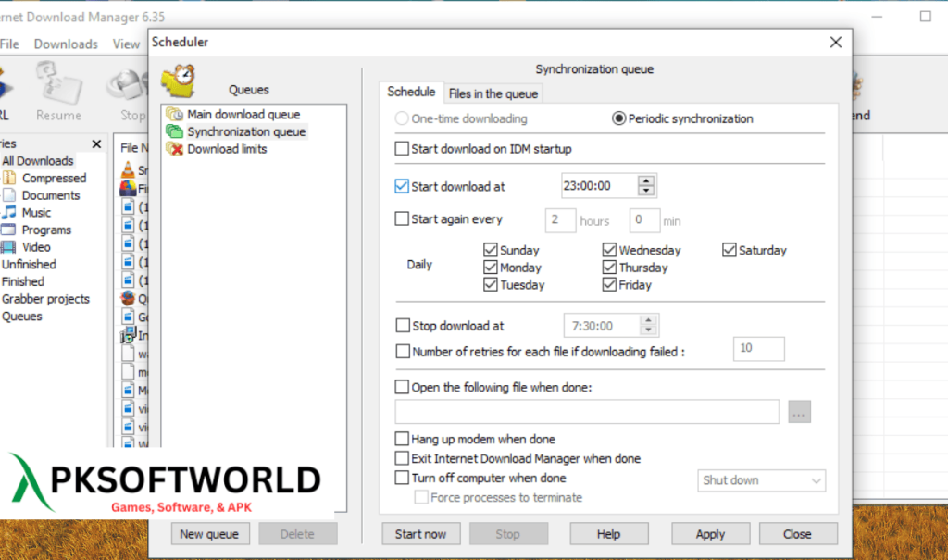Open Programs category in IDM sidebar
The image size is (948, 560).
click(x=46, y=230)
